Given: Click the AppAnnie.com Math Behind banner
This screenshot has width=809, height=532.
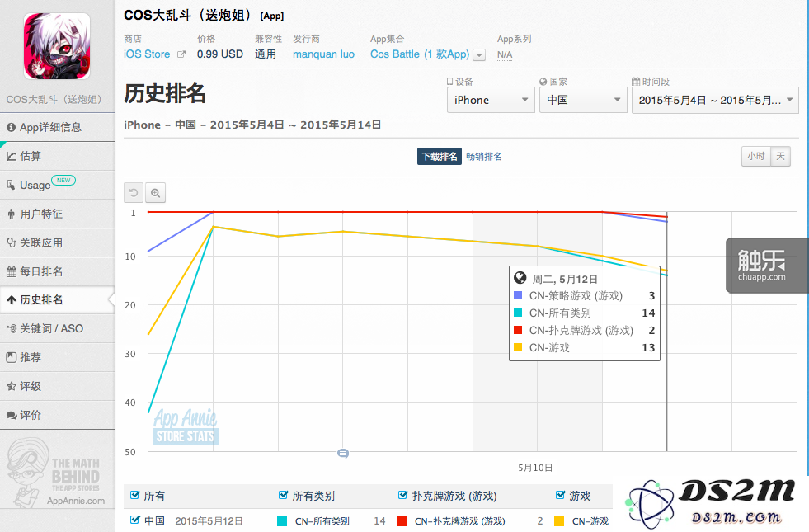Looking at the screenshot, I should point(57,473).
